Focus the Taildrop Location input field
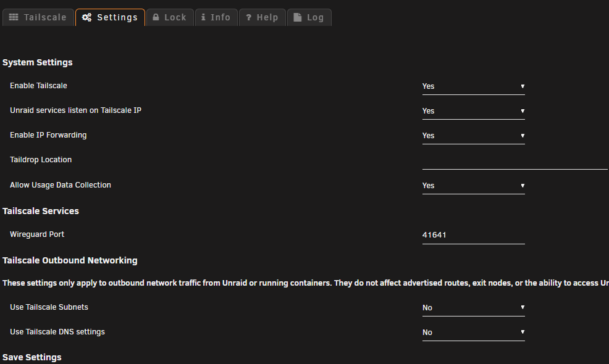609x364 pixels. click(515, 161)
